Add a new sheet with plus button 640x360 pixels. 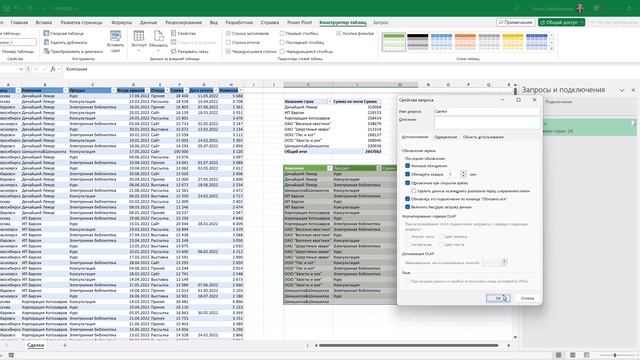click(65, 345)
